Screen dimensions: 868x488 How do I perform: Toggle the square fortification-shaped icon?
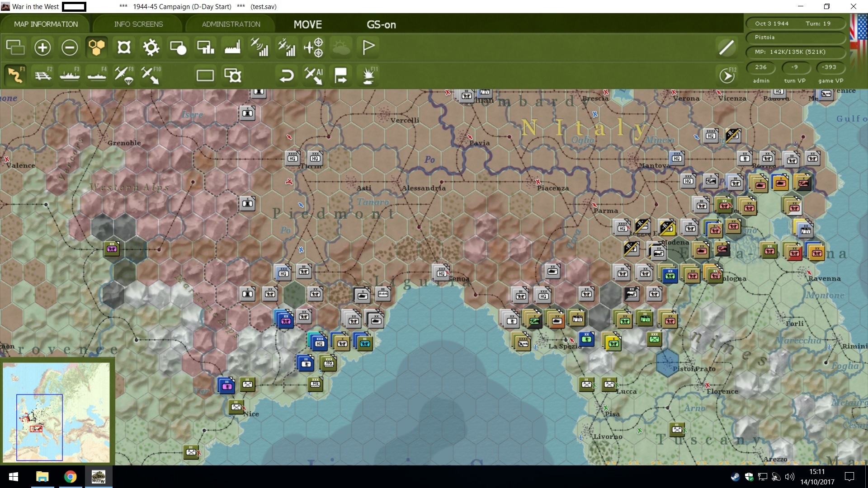[124, 47]
